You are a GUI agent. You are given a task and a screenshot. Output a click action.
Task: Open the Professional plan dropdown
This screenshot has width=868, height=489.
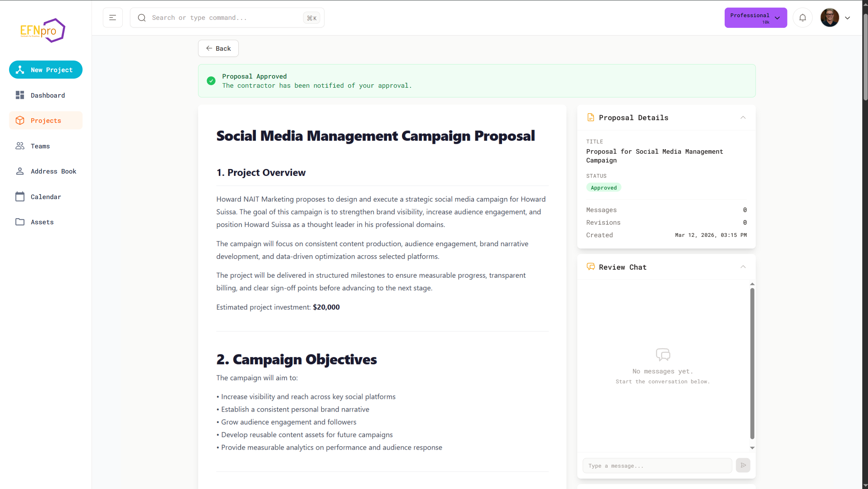(x=756, y=18)
